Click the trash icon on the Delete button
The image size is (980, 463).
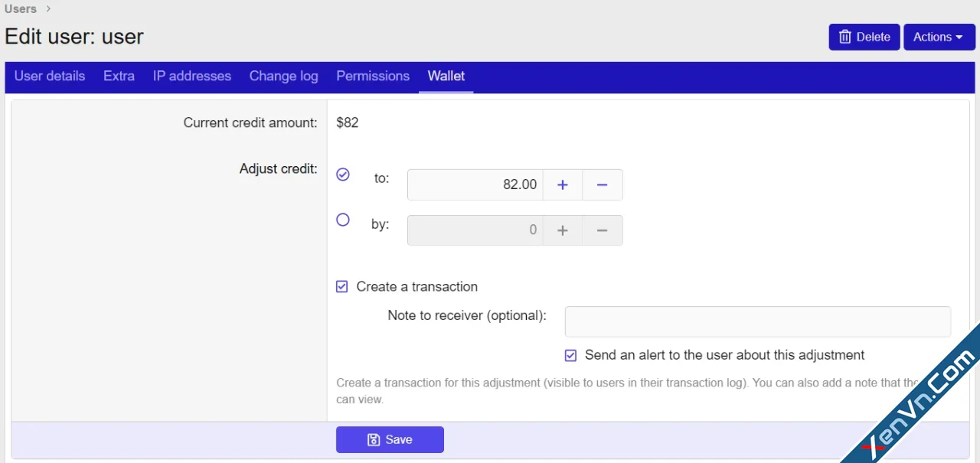pyautogui.click(x=844, y=36)
